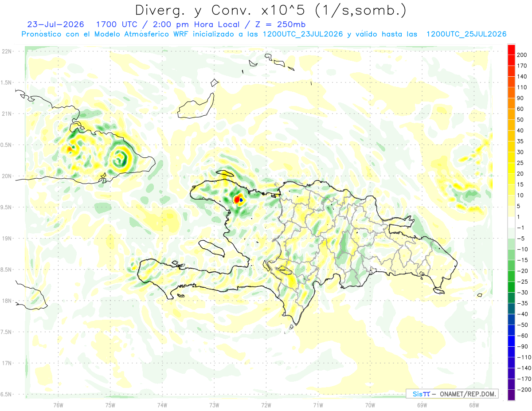Viewport: 532px width, 411px height.
Task: Click the '73W' longitude label
Action: click(214, 405)
